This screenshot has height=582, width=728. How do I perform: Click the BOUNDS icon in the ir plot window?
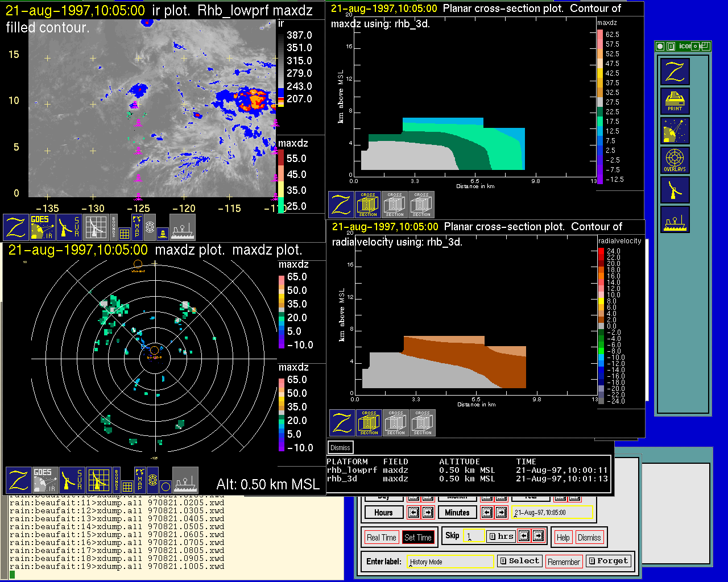[113, 227]
